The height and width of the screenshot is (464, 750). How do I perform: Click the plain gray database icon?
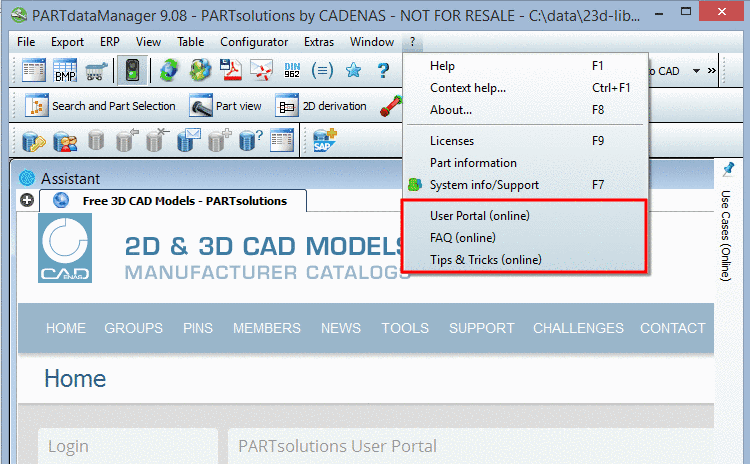click(x=96, y=141)
